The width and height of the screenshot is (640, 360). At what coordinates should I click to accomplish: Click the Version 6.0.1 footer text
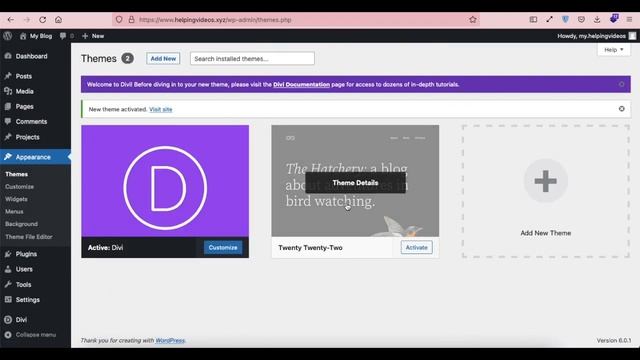(x=613, y=340)
